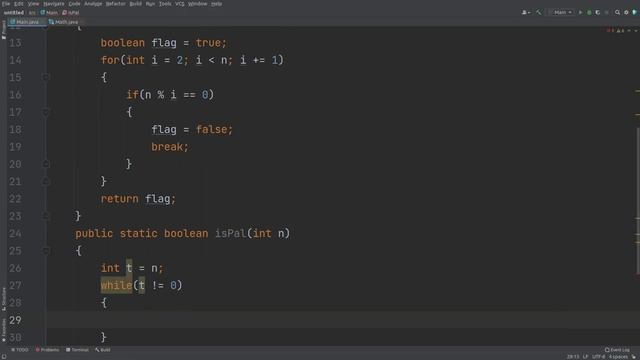Click the word 'isPal' on line 24
The height and width of the screenshot is (360, 640).
coord(230,233)
